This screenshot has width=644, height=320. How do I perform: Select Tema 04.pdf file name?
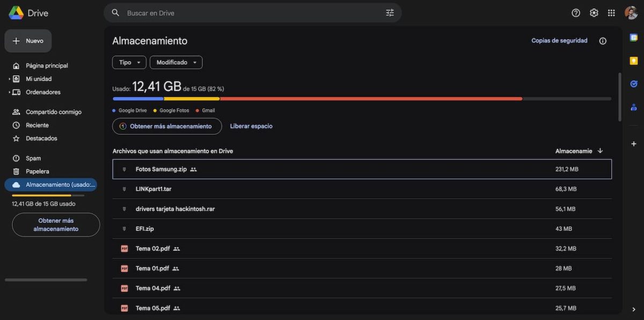[x=153, y=288]
